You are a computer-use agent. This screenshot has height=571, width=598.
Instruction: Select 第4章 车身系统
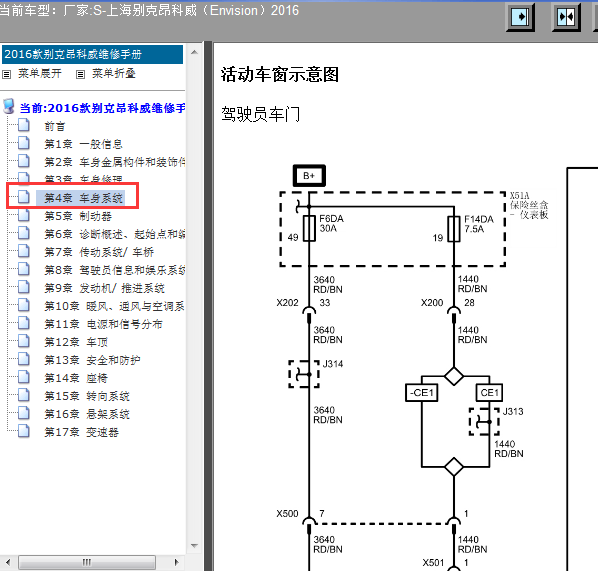84,198
